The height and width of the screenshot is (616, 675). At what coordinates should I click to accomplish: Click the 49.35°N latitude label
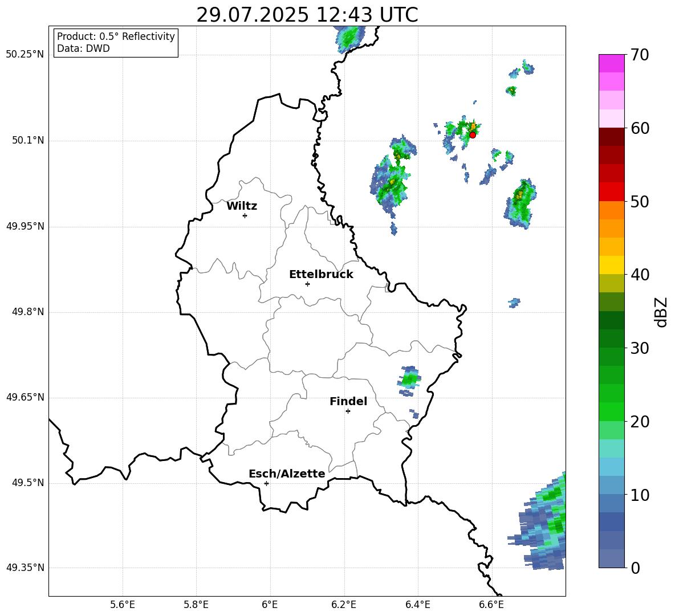coord(25,568)
